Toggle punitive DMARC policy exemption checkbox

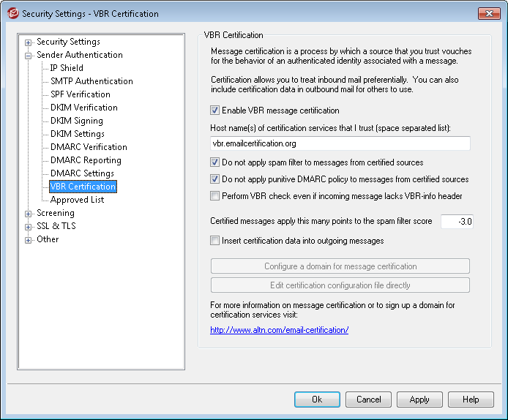[214, 179]
